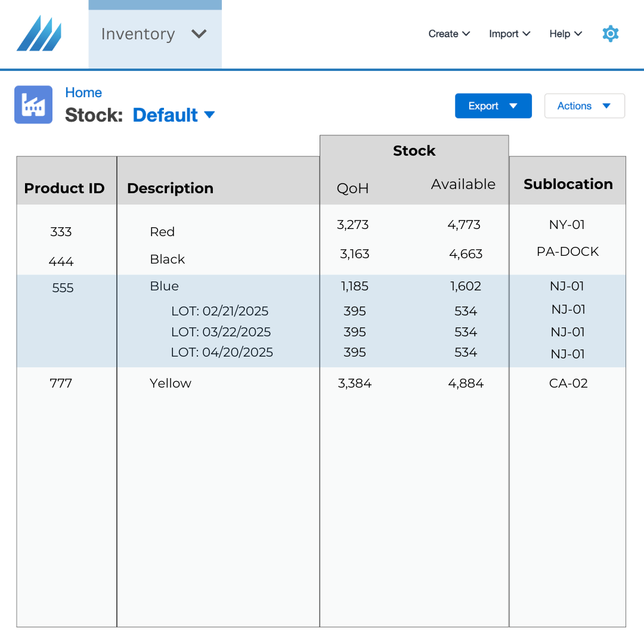Screen dimensions: 644x644
Task: Select the LOT: 03/22/2025 row
Action: 221,332
